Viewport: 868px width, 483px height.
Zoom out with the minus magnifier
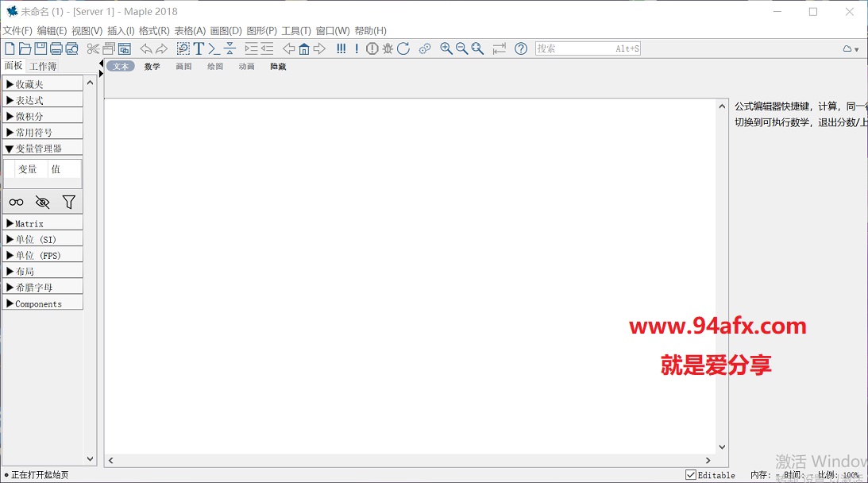point(461,48)
